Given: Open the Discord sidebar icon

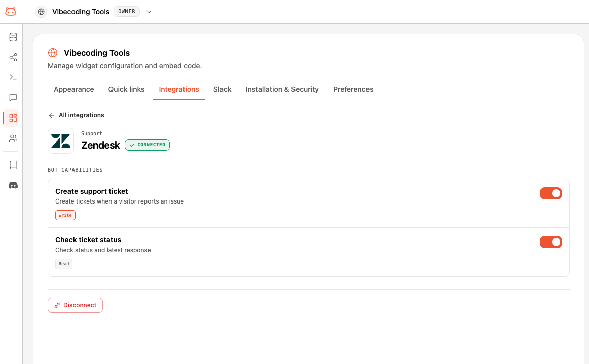Looking at the screenshot, I should coord(13,185).
